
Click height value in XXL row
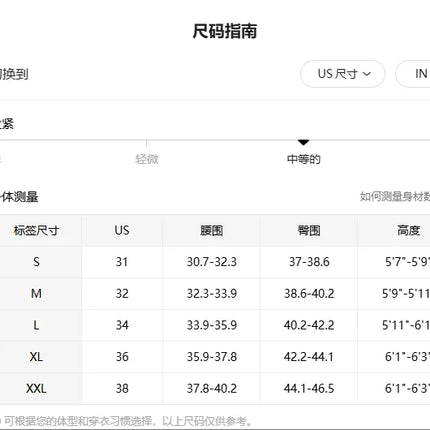(x=407, y=388)
